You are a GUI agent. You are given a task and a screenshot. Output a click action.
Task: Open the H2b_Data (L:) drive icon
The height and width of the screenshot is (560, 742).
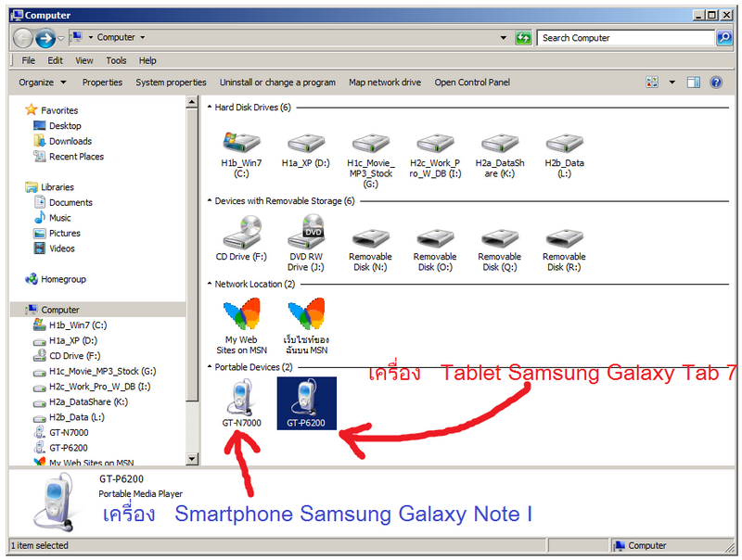pos(564,143)
